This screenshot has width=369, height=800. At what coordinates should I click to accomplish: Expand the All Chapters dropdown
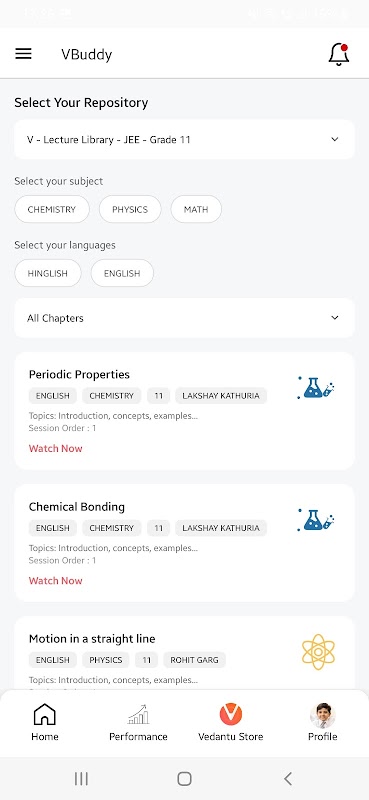coord(184,318)
